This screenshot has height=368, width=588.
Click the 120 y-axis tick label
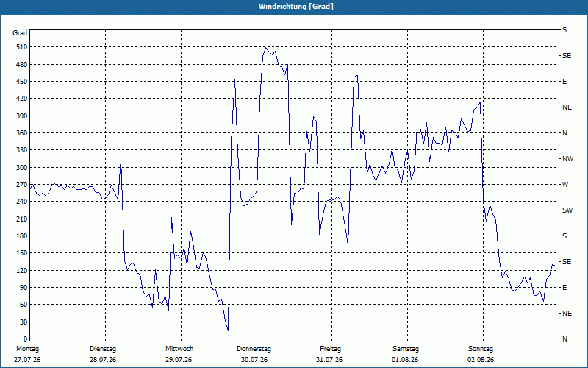[22, 270]
